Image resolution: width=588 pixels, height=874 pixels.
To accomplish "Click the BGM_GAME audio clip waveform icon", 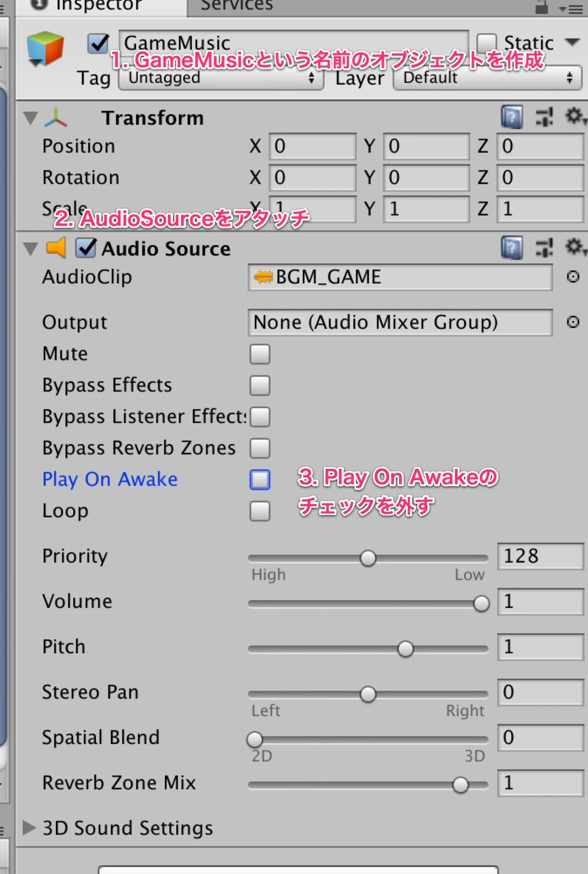I will (x=263, y=277).
